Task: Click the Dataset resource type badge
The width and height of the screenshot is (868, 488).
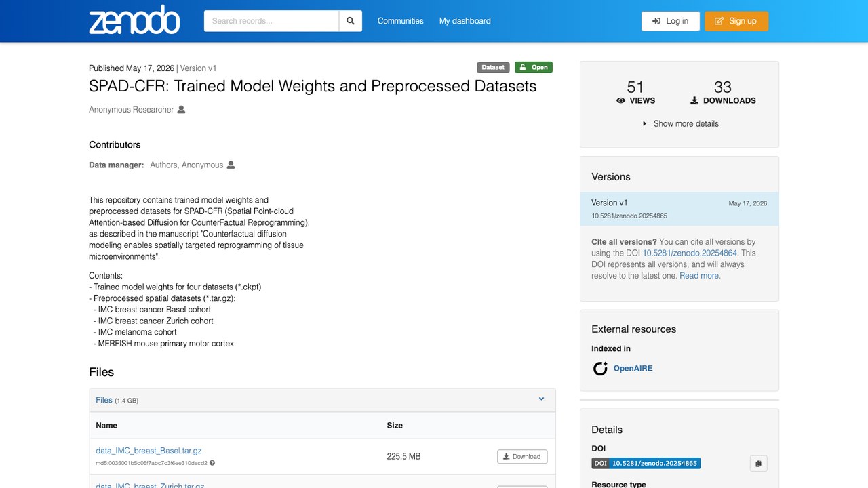Action: click(x=493, y=67)
